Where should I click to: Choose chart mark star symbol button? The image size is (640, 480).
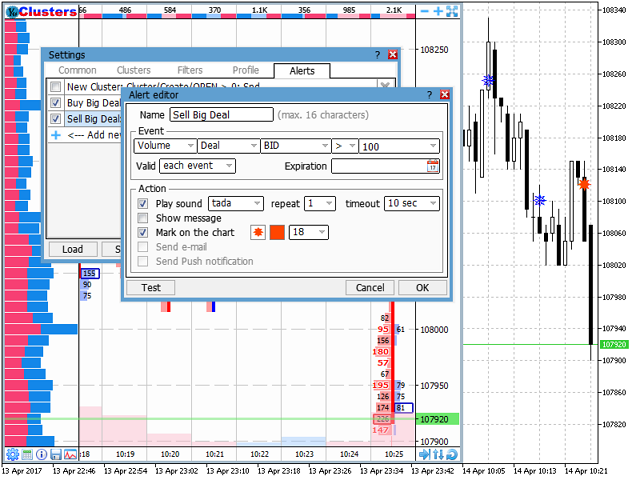pyautogui.click(x=258, y=232)
